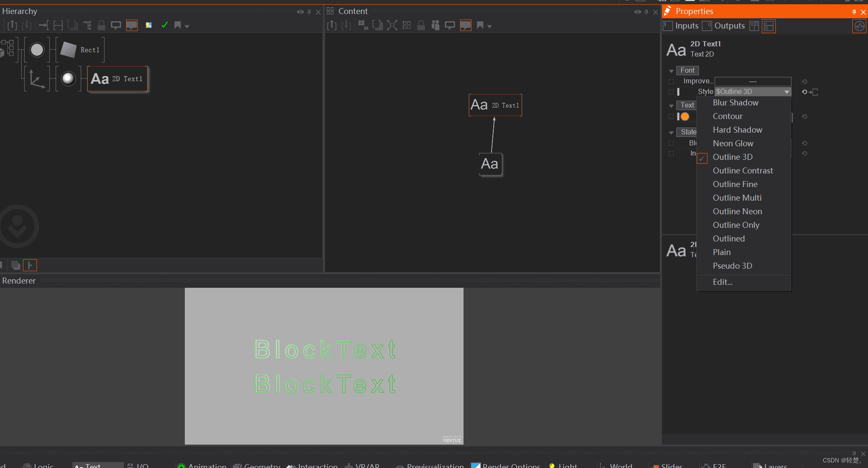The image size is (868, 468).
Task: Select Outline Only in the style menu
Action: [736, 225]
